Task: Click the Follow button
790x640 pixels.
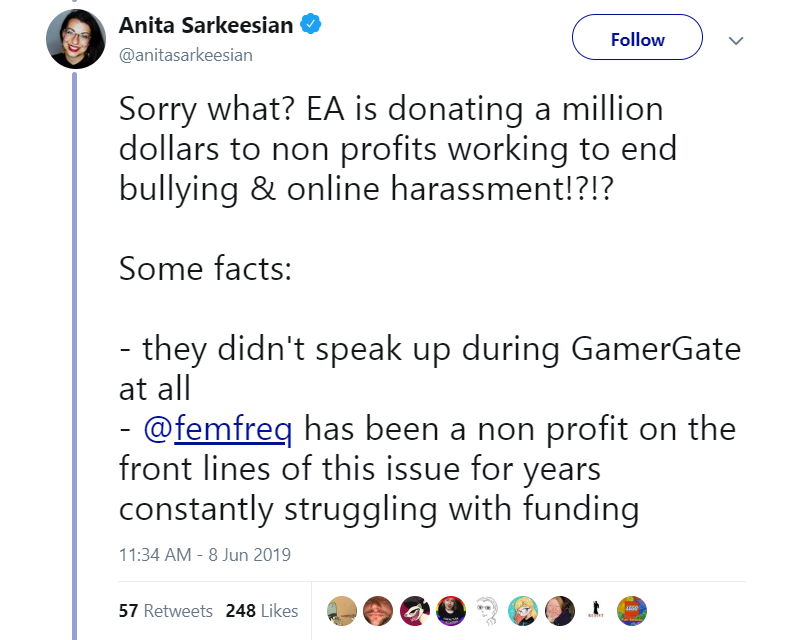Action: coord(637,40)
